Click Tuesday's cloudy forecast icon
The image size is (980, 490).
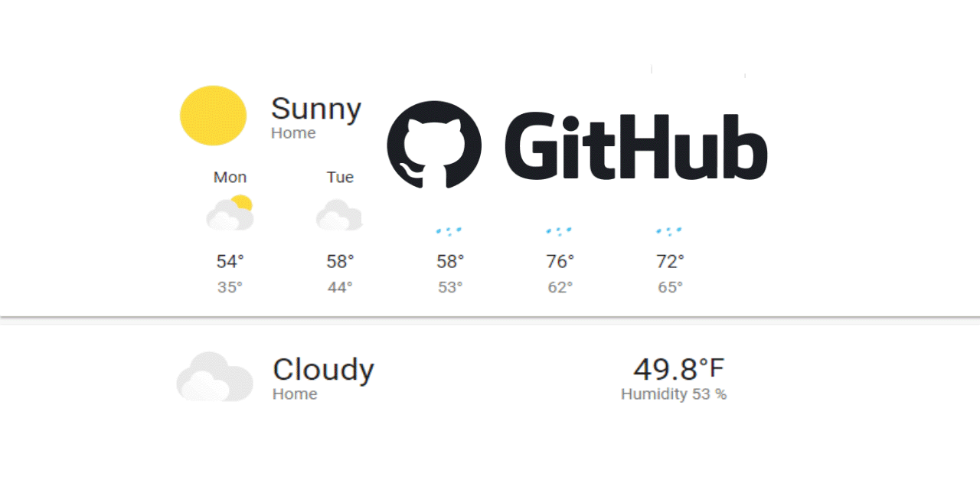pos(339,215)
